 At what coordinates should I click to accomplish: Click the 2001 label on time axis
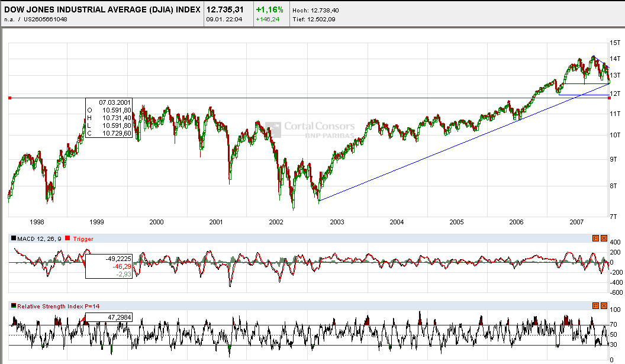pos(216,222)
